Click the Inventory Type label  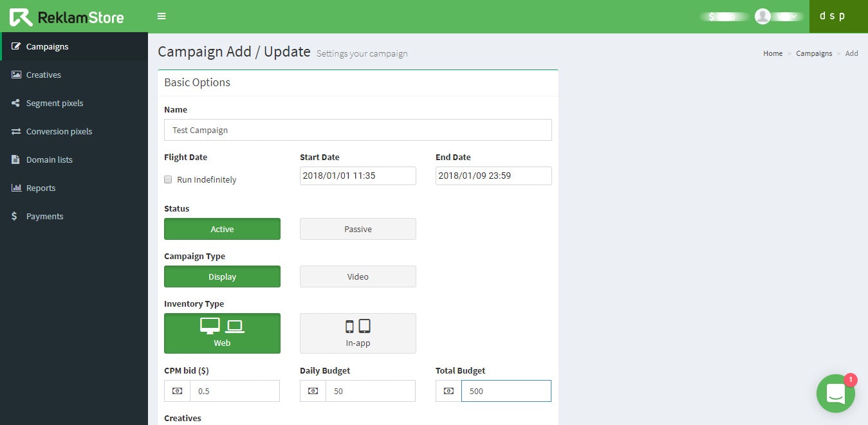194,303
